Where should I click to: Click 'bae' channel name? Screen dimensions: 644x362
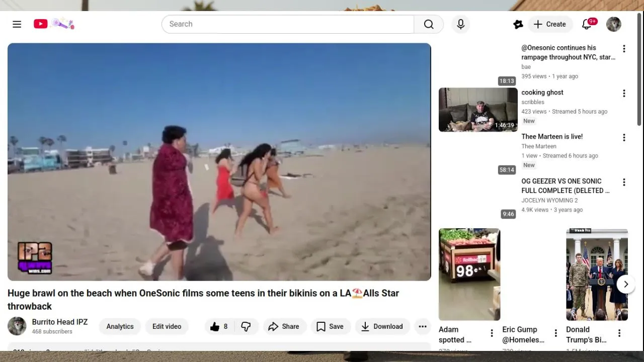(526, 67)
